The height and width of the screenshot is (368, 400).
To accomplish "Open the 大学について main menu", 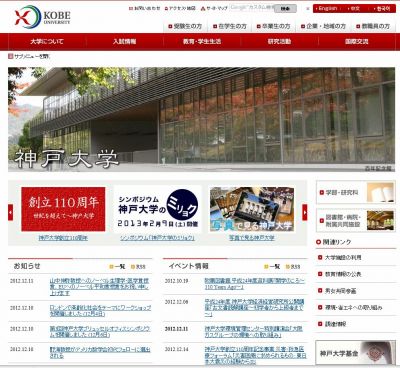I will [47, 42].
